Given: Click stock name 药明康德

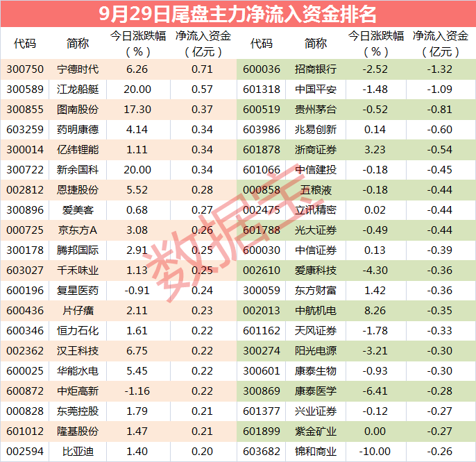Looking at the screenshot, I should (78, 130).
